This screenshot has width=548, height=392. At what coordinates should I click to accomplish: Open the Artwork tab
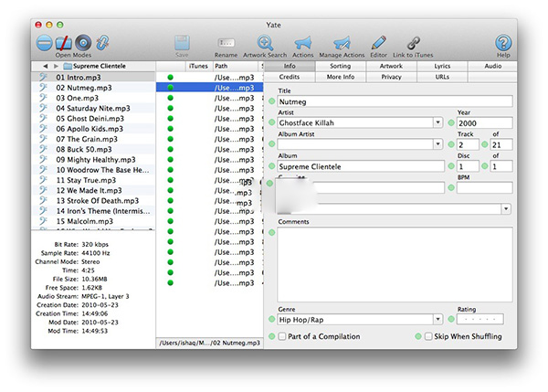click(391, 66)
